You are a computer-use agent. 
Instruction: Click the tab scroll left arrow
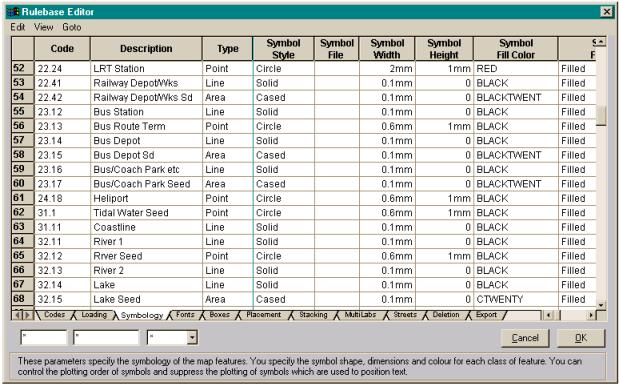pos(18,315)
